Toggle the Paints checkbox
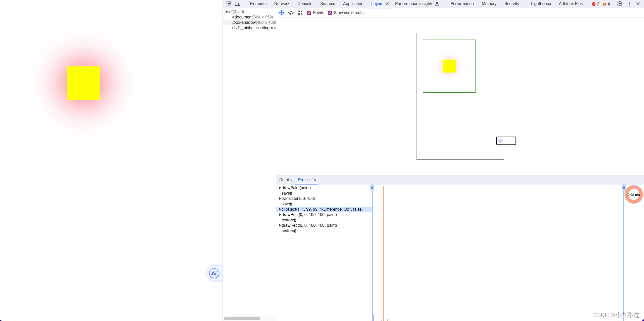Screen dimensions: 644x321 point(309,13)
